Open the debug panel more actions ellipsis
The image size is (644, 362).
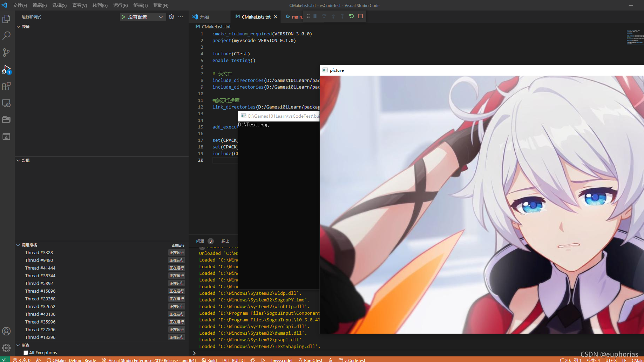(x=181, y=17)
